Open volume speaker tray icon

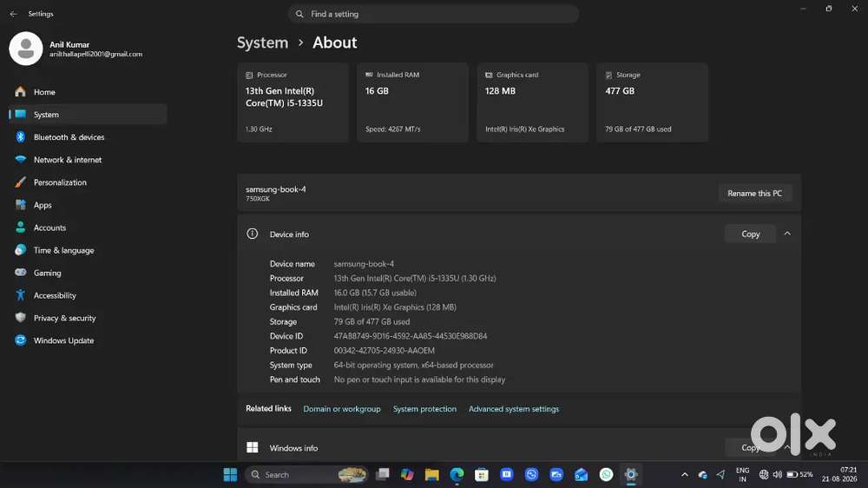click(x=777, y=475)
